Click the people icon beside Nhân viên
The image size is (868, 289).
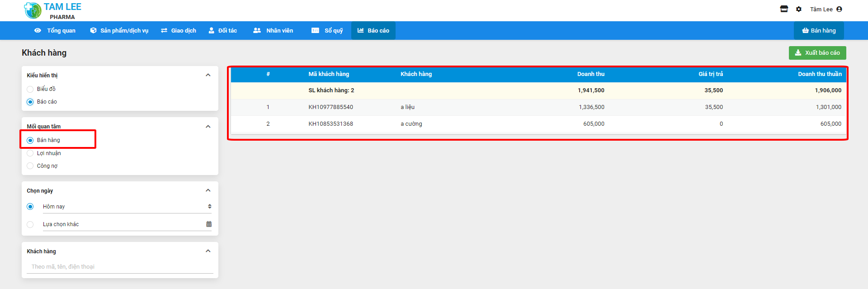257,30
